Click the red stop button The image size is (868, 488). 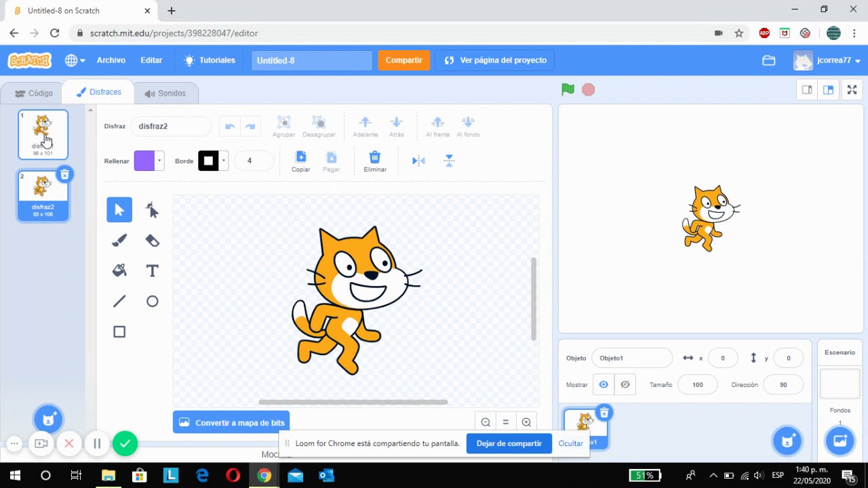click(588, 89)
